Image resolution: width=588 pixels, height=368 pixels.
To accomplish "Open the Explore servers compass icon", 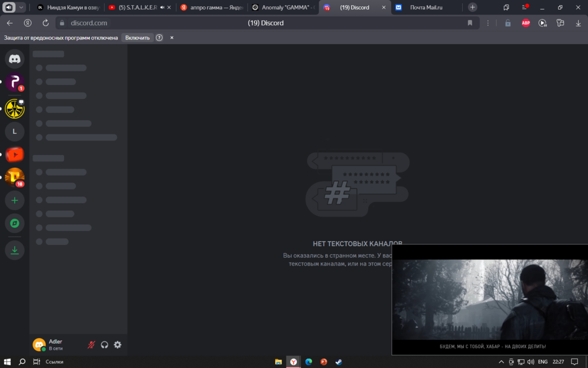I will [x=15, y=223].
